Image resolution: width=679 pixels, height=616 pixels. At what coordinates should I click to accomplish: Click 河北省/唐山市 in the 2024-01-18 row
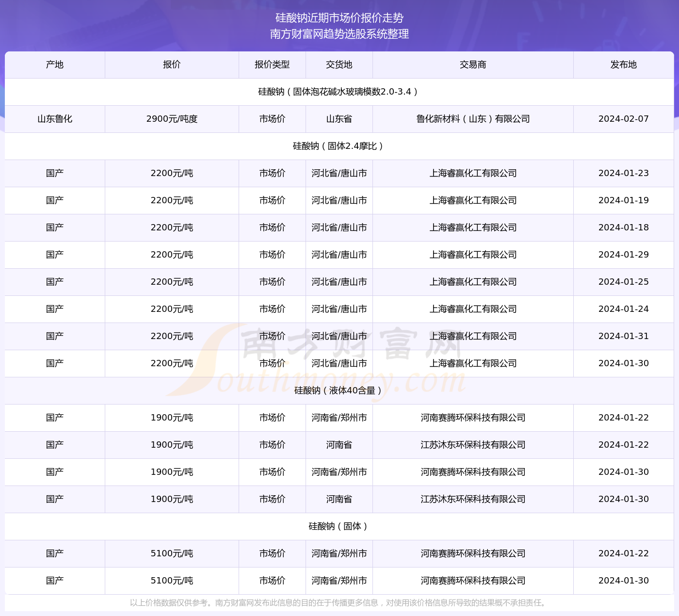pyautogui.click(x=339, y=227)
